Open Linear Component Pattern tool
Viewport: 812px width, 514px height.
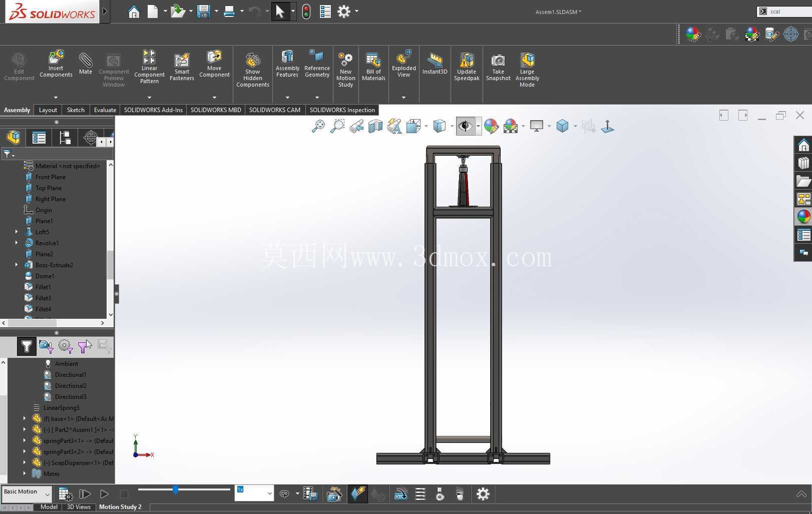pyautogui.click(x=149, y=67)
